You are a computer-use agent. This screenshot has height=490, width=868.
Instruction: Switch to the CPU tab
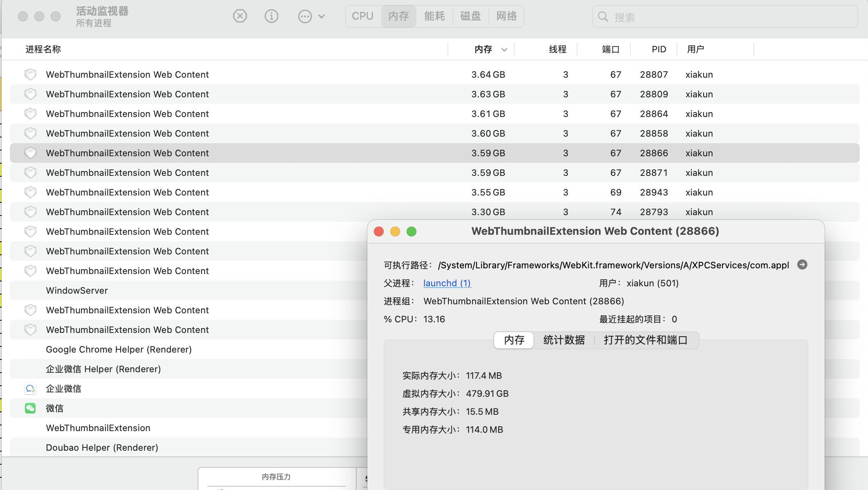pyautogui.click(x=362, y=16)
